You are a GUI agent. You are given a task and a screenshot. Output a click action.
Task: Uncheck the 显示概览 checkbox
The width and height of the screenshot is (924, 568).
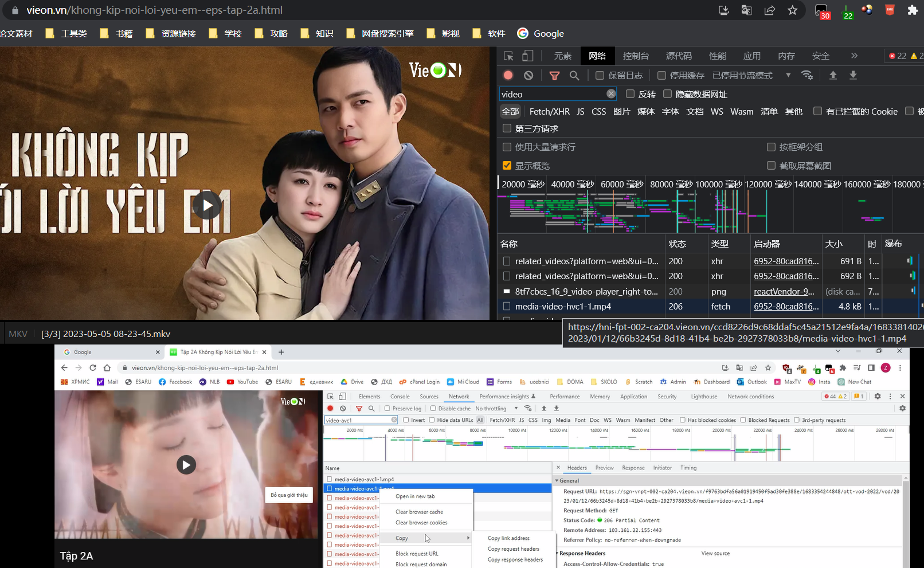[507, 166]
